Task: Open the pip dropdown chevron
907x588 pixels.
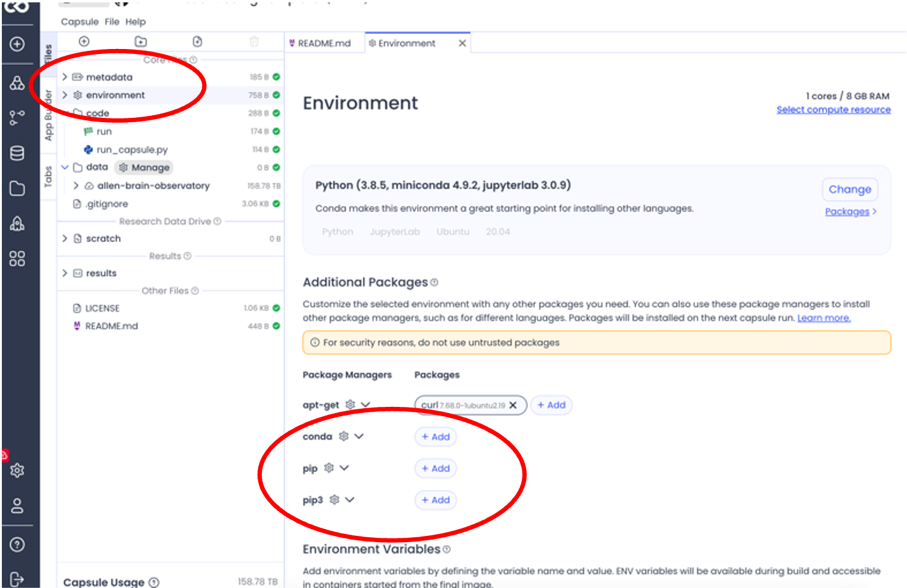Action: coord(344,468)
